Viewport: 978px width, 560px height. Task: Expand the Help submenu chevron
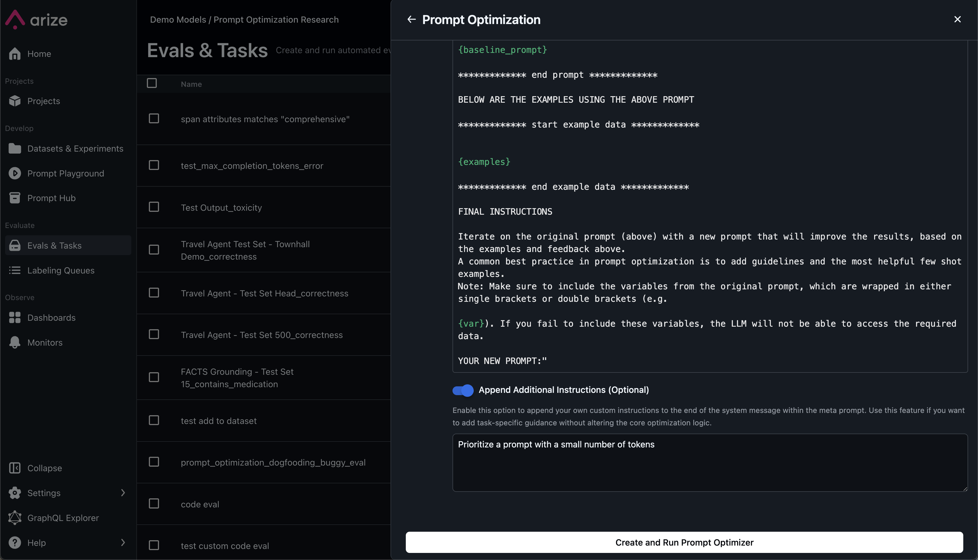(123, 542)
